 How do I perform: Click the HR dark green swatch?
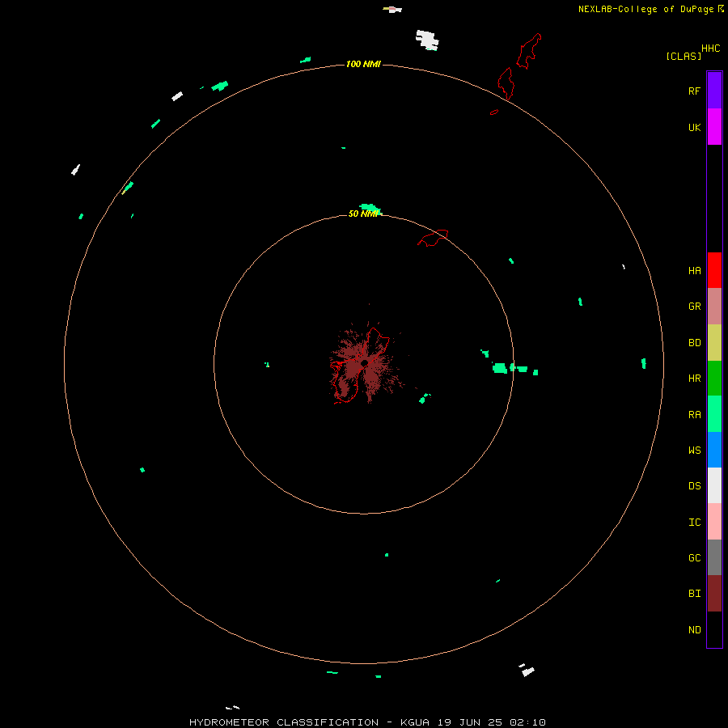click(714, 379)
